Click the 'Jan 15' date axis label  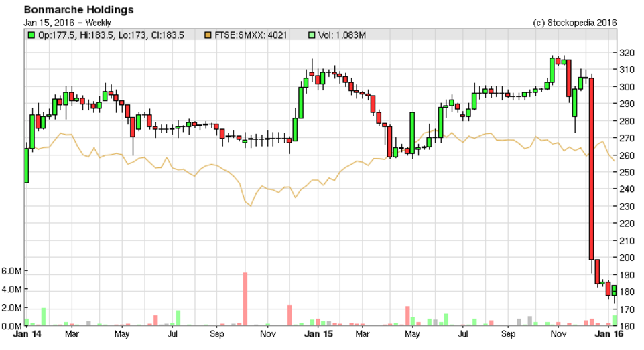click(318, 334)
